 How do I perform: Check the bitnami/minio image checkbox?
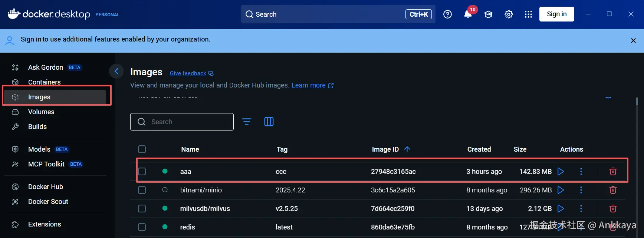coord(142,190)
